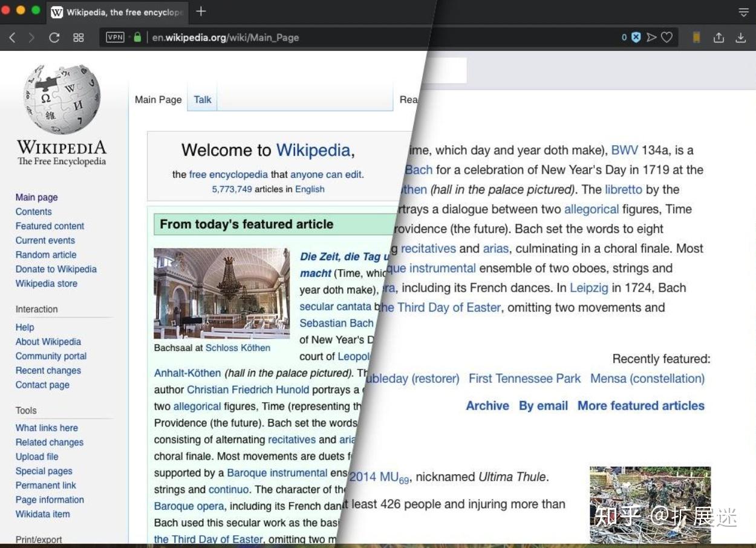Viewport: 756px width, 548px height.
Task: Open the downloads icon on the toolbar
Action: (740, 37)
